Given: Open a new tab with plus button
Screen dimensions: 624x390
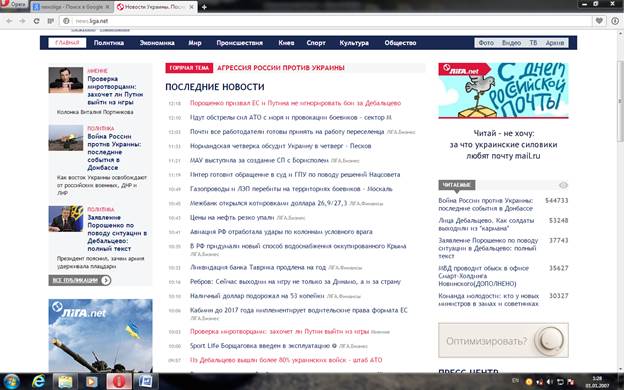Looking at the screenshot, I should click(204, 7).
